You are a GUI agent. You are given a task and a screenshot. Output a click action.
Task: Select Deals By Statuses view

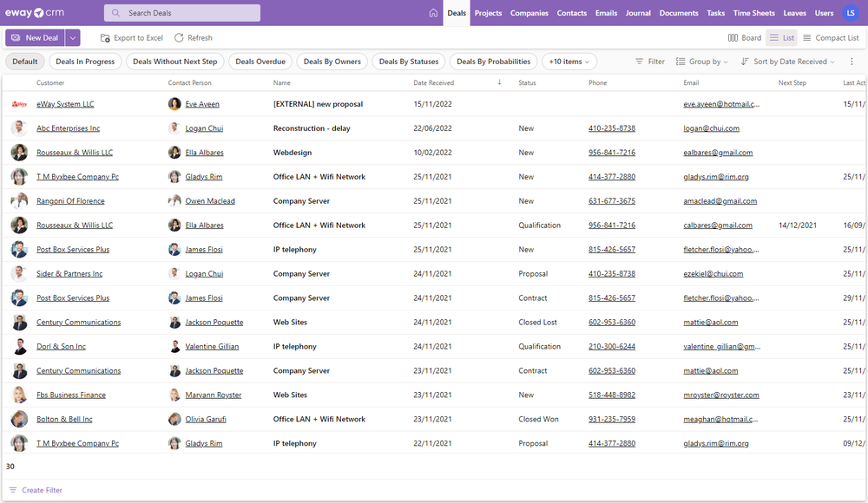coord(409,62)
